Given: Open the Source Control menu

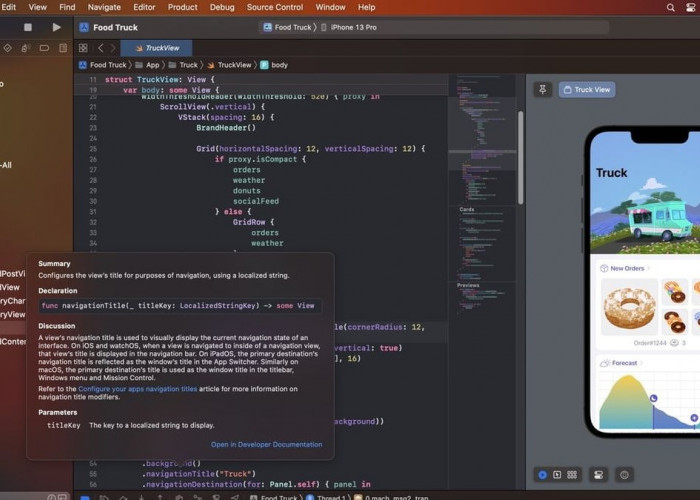Looking at the screenshot, I should 275,7.
